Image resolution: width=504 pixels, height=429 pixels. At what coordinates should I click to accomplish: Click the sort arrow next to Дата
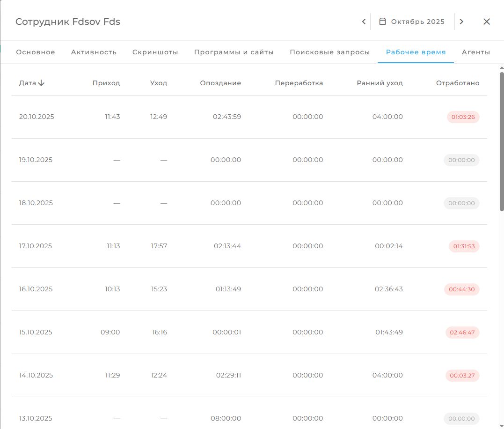42,83
